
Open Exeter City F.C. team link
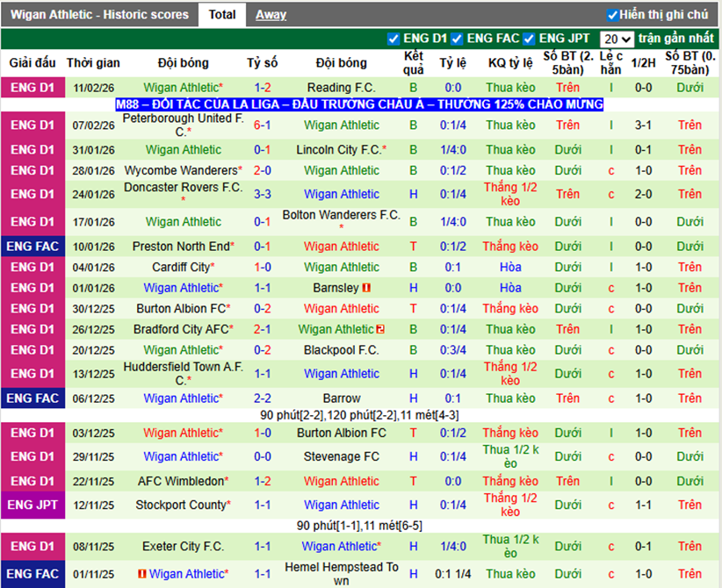183,547
